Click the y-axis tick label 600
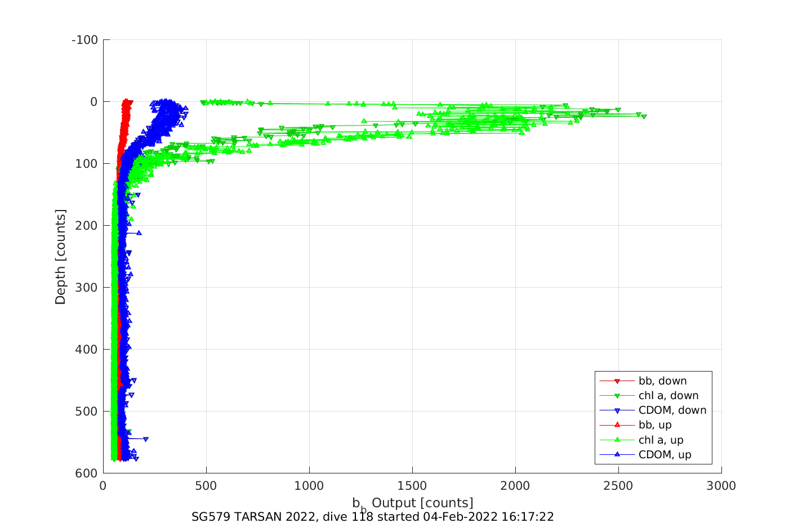The width and height of the screenshot is (798, 532). [87, 473]
